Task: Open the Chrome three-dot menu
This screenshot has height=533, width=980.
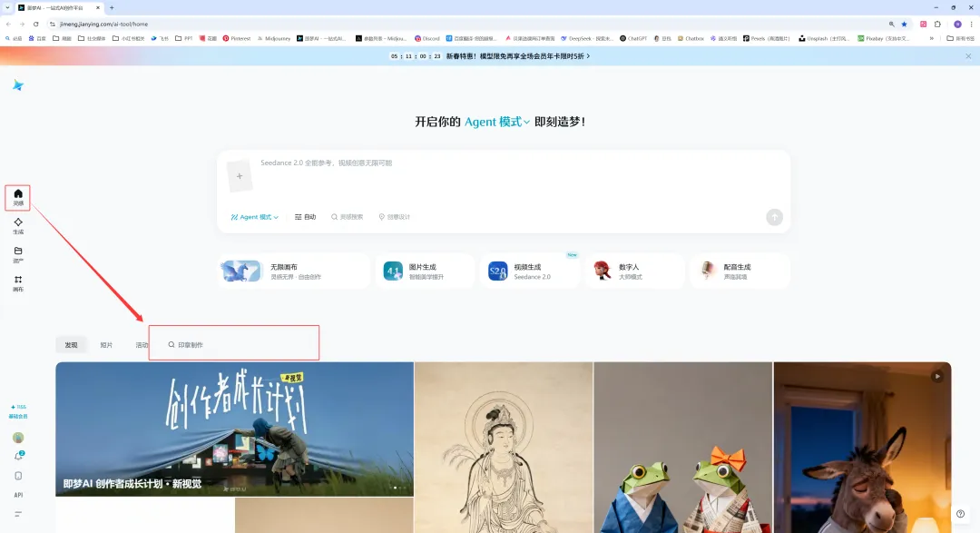Action: pos(971,24)
